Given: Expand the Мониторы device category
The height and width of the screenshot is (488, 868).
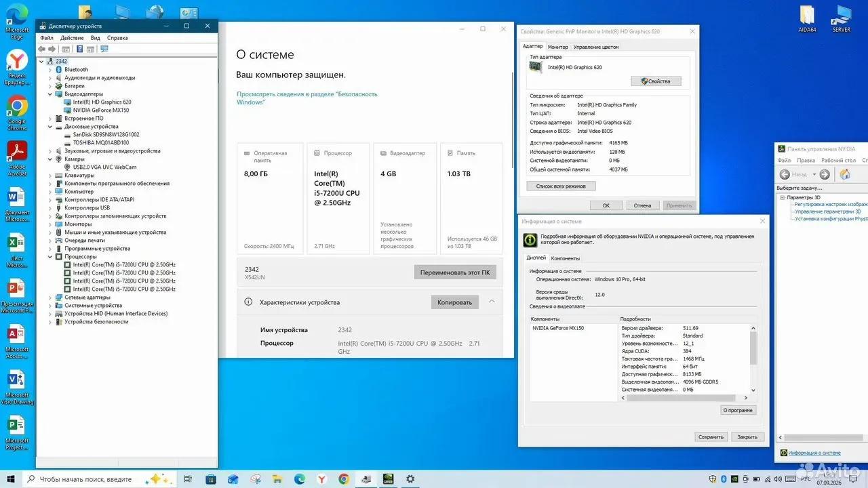Looking at the screenshot, I should click(50, 224).
